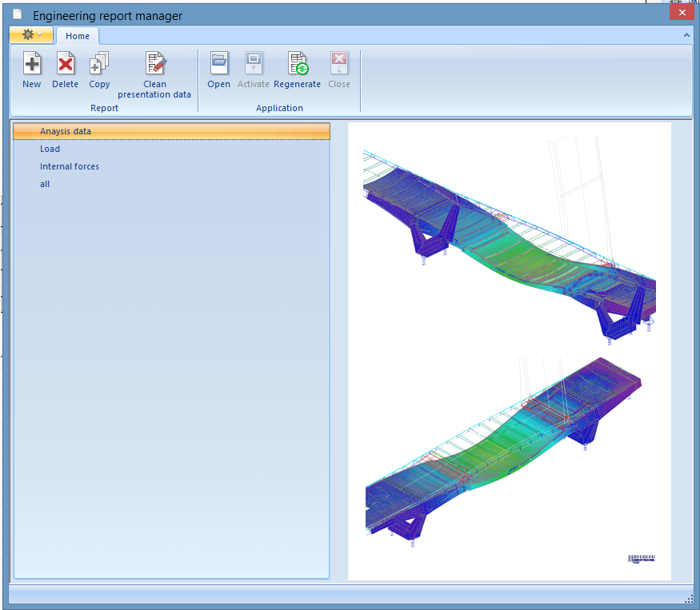Screen dimensions: 700x610
Task: Click the bridge model preview page
Action: 510,351
